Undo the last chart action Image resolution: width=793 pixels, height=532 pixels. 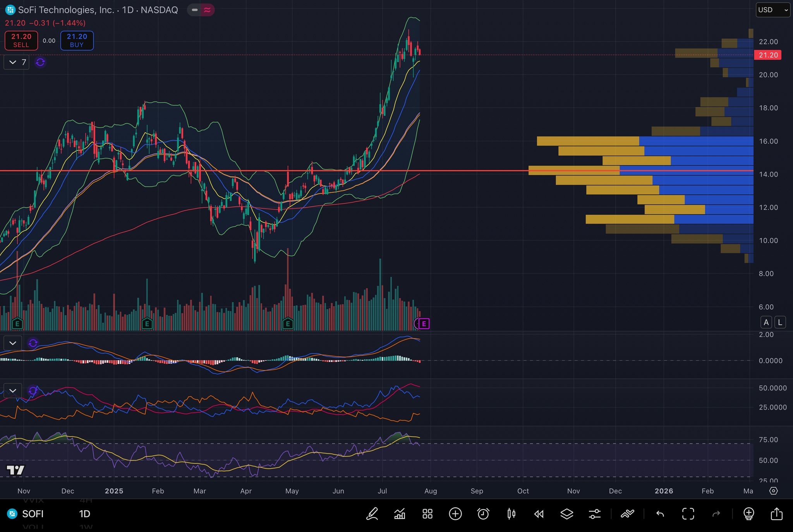(x=660, y=514)
